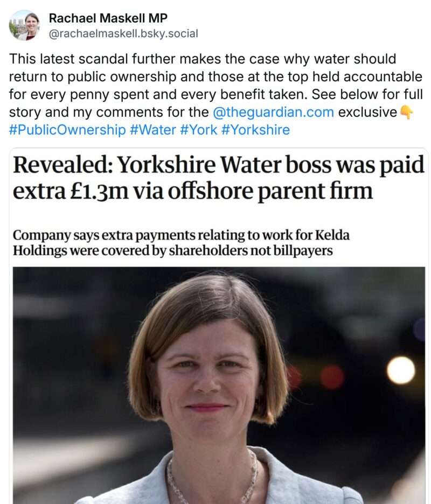431x504 pixels.
Task: Click the bright white light in the photo
Action: point(400,370)
